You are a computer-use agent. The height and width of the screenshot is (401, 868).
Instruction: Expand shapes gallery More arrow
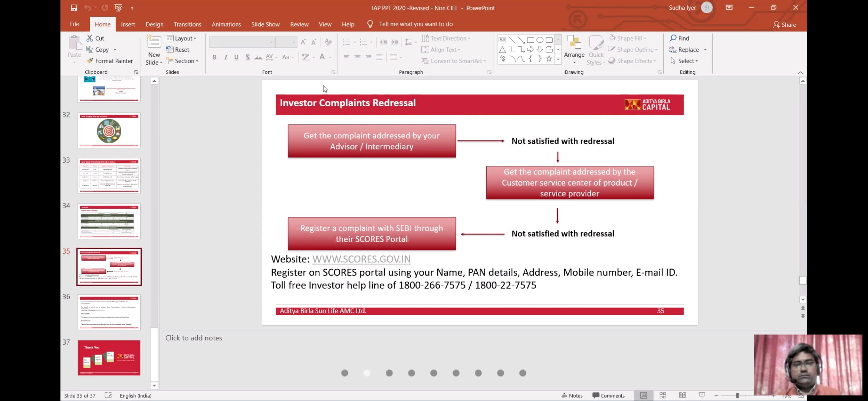point(558,59)
